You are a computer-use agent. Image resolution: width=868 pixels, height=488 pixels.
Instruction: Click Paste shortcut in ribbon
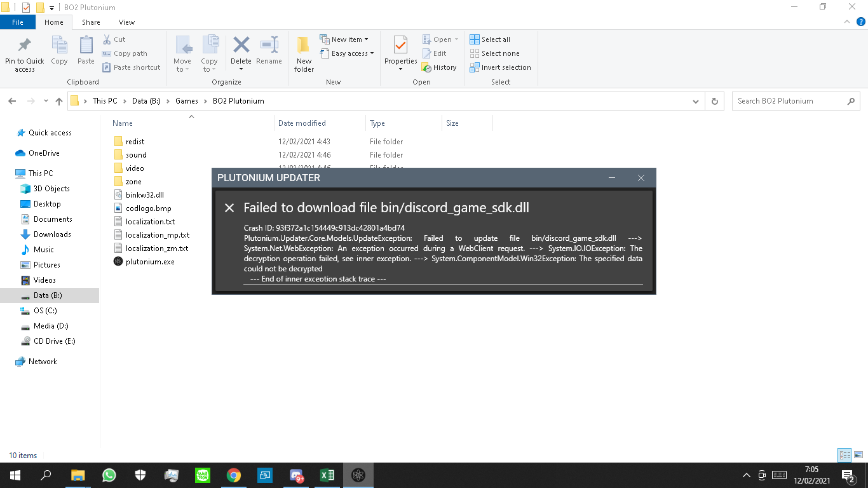point(131,67)
